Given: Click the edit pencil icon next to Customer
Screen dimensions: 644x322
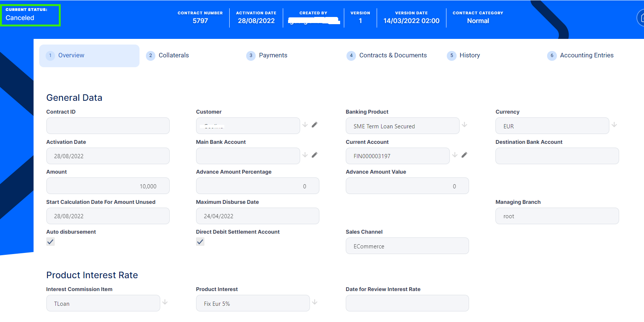Looking at the screenshot, I should [314, 125].
